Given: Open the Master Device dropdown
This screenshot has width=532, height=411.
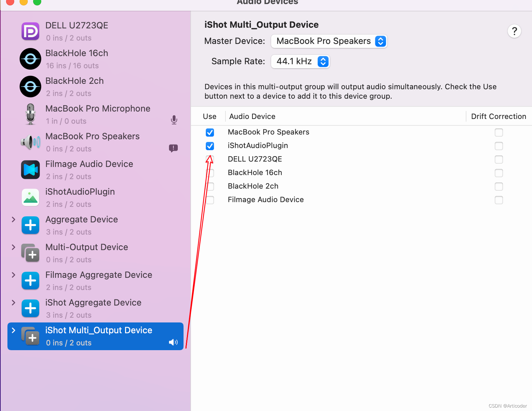Looking at the screenshot, I should 329,41.
